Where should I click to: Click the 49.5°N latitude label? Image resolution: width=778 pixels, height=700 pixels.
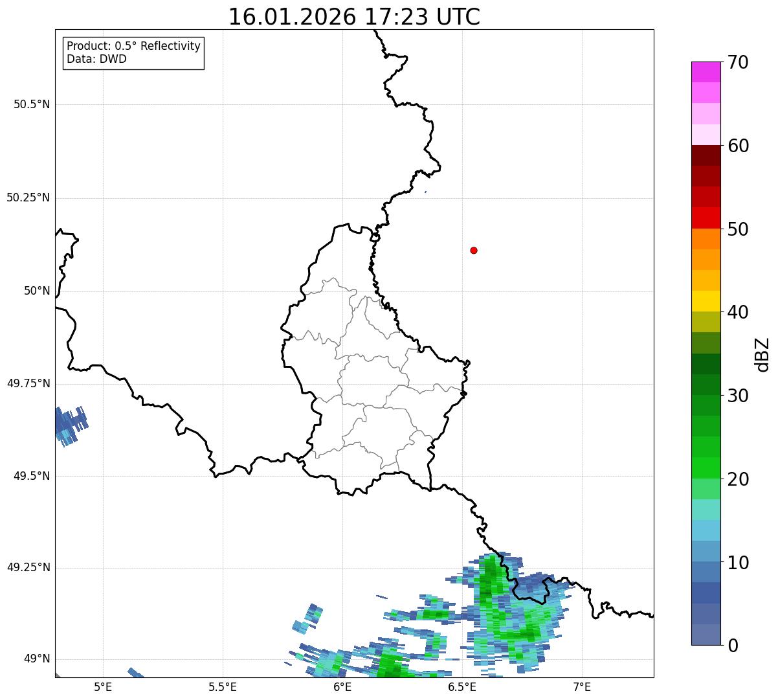pyautogui.click(x=32, y=476)
